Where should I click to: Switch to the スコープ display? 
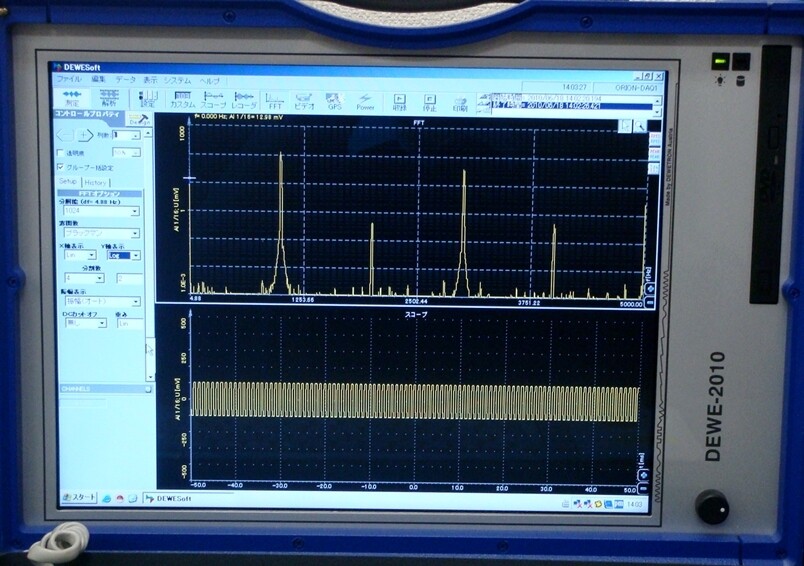coord(213,100)
